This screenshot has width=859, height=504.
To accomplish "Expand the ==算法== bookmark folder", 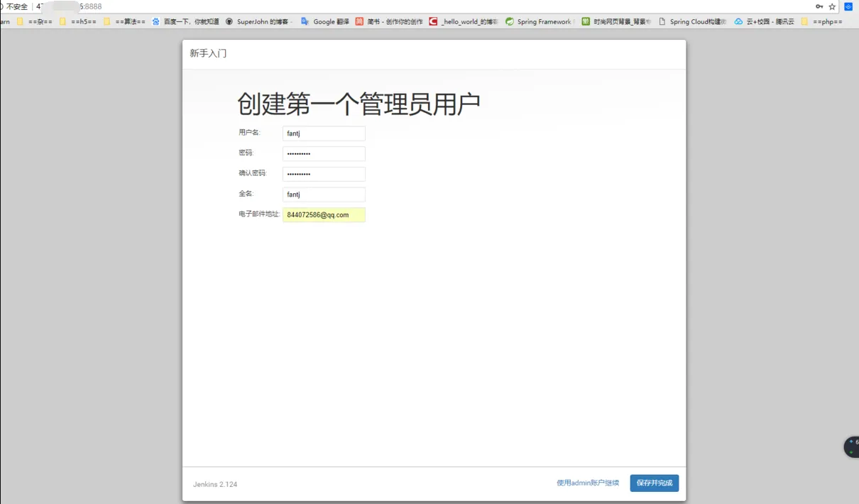I will tap(124, 22).
